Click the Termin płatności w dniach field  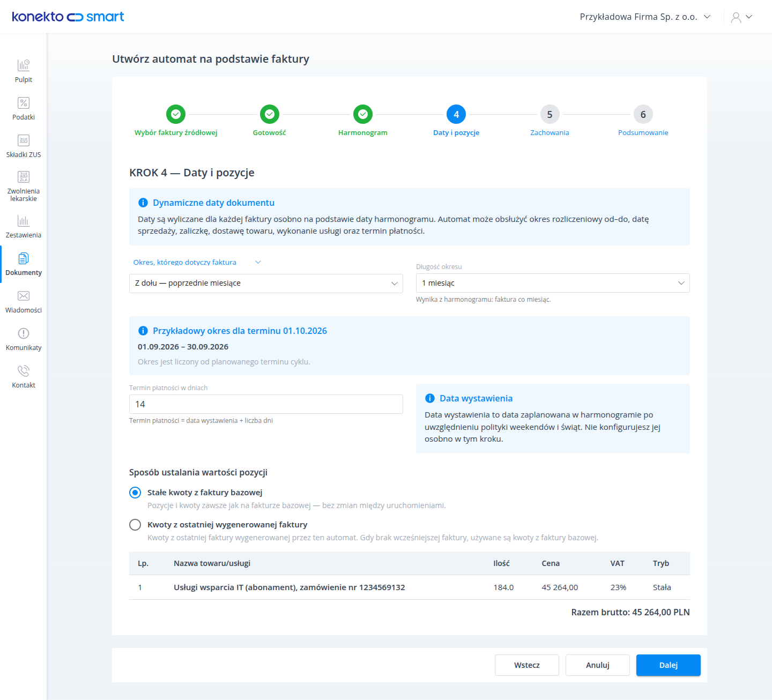point(266,404)
